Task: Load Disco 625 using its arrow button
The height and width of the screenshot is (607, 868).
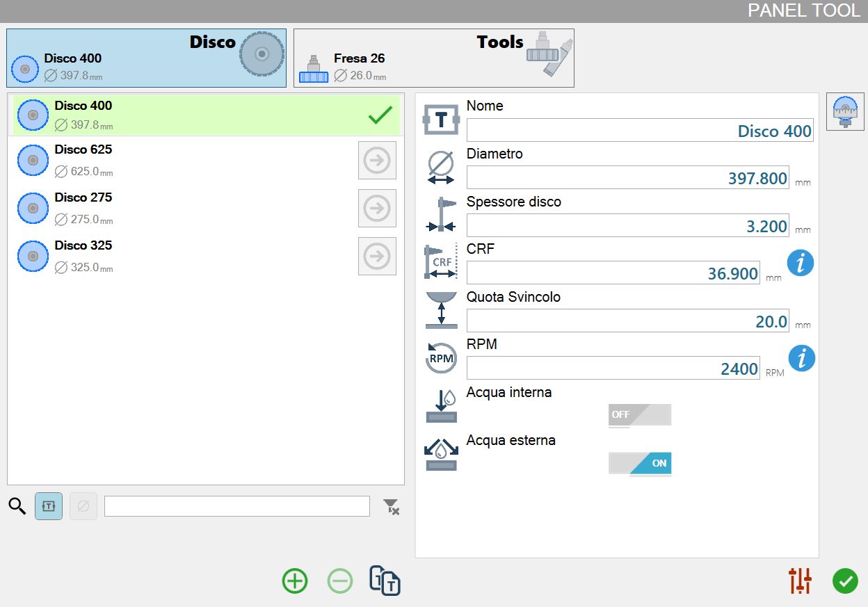Action: tap(377, 161)
